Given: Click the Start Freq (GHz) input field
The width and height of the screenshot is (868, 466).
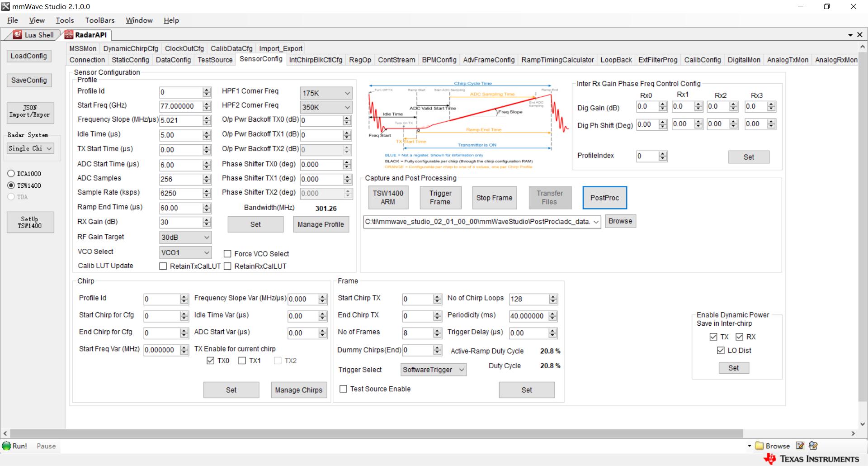Looking at the screenshot, I should (181, 106).
